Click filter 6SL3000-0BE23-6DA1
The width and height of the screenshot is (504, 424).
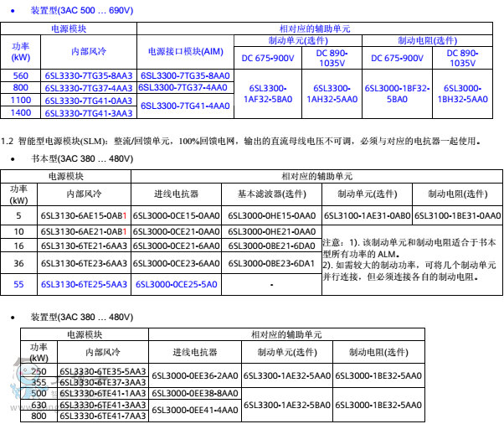pos(272,263)
